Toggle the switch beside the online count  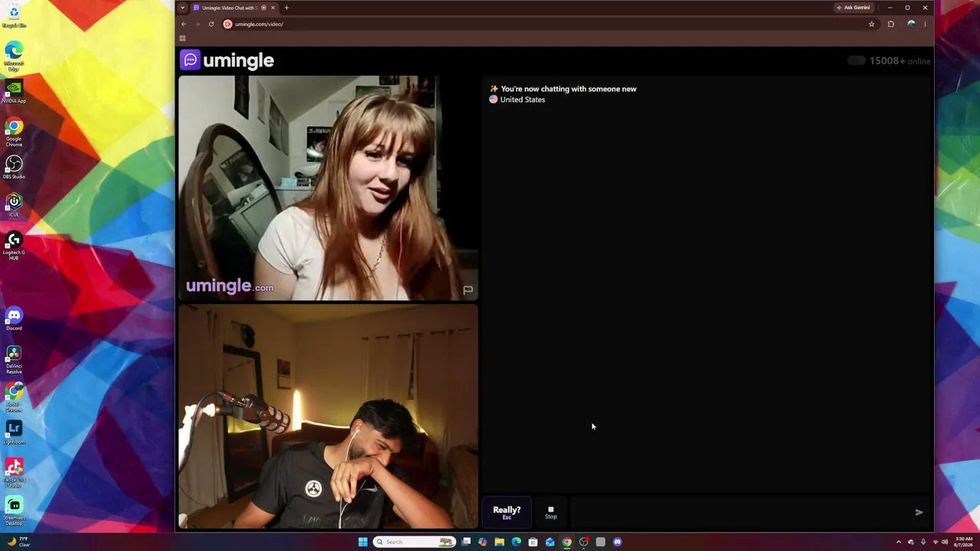856,60
